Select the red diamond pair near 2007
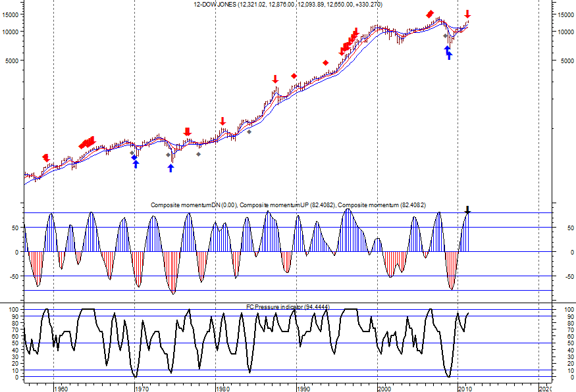Viewport: 576px width, 392px height. [x=430, y=14]
